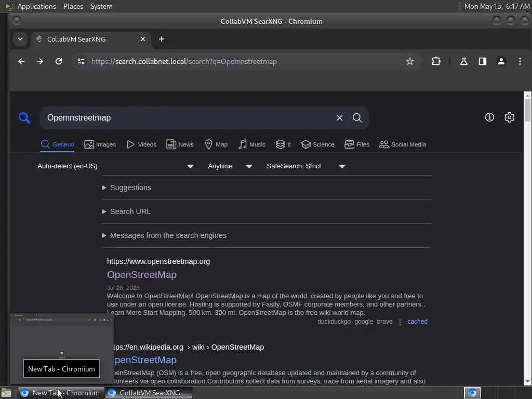532x399 pixels.
Task: Open the Extensions puzzle icon
Action: [x=436, y=61]
